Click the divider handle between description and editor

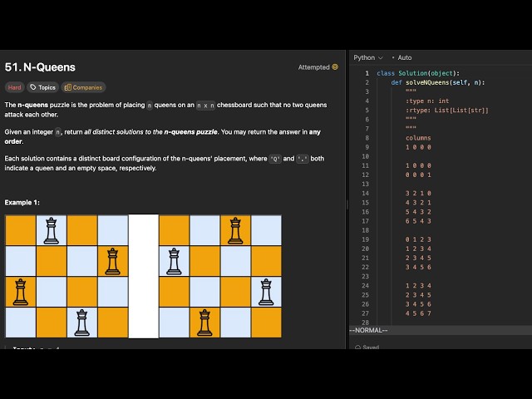(x=347, y=204)
